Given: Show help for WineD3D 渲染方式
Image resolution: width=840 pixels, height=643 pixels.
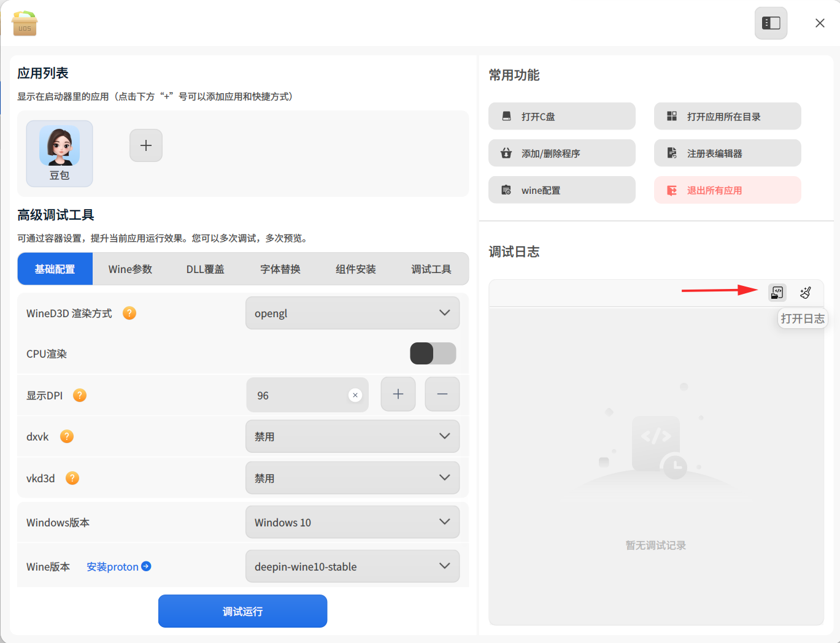Looking at the screenshot, I should click(129, 314).
